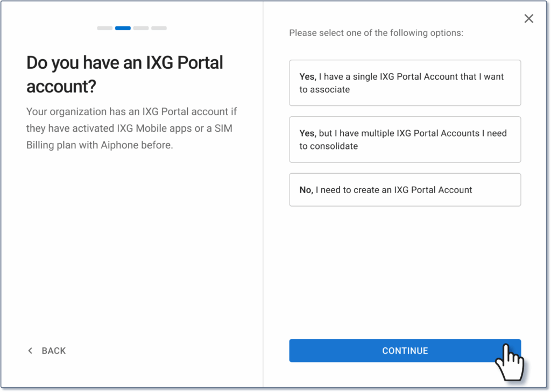Select the single IXG Portal Account option
The height and width of the screenshot is (392, 551).
tap(405, 83)
